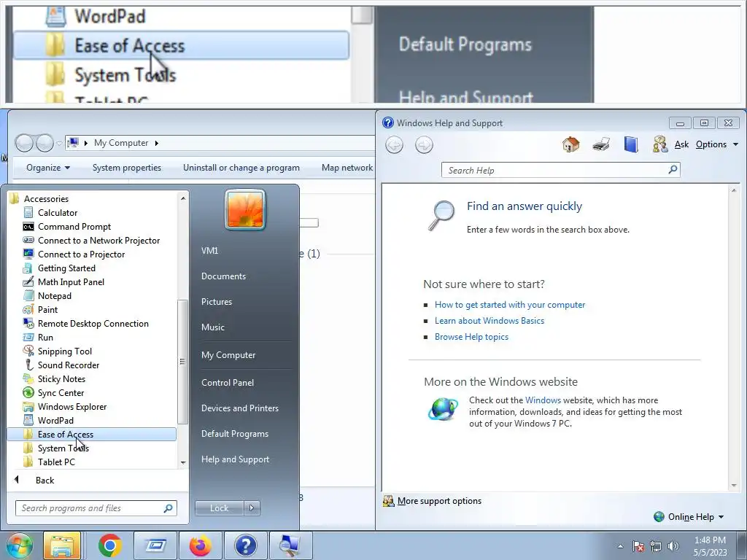Open shutdown options arrow beside Lock
Viewport: 747px width, 560px height.
pyautogui.click(x=252, y=508)
